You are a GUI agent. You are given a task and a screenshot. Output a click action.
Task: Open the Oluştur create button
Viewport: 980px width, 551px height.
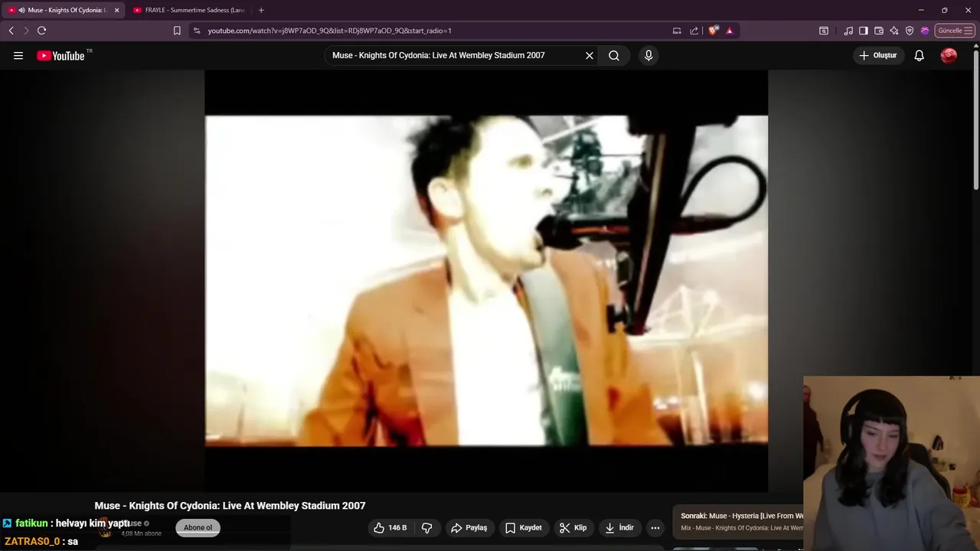(x=877, y=55)
